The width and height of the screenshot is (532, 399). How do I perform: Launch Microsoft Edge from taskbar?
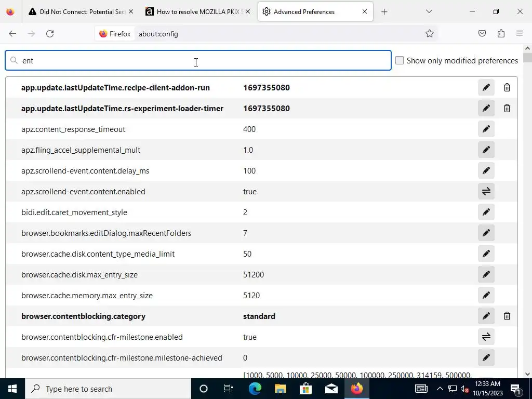tap(255, 389)
